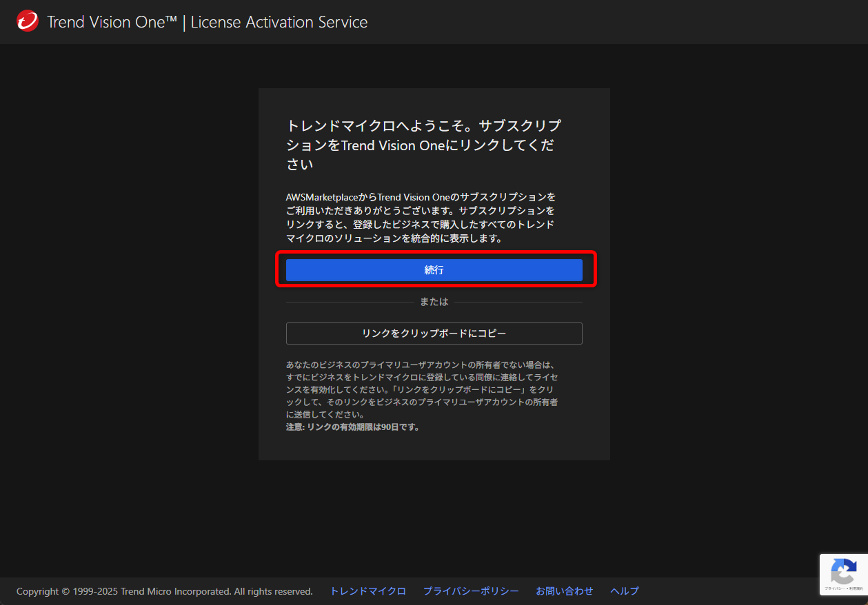This screenshot has height=605, width=868.
Task: Open the お問い合わせ footer link
Action: coord(565,591)
